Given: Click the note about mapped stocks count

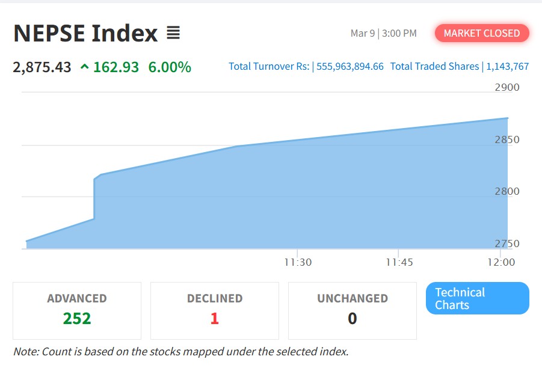Looking at the screenshot, I should [180, 352].
